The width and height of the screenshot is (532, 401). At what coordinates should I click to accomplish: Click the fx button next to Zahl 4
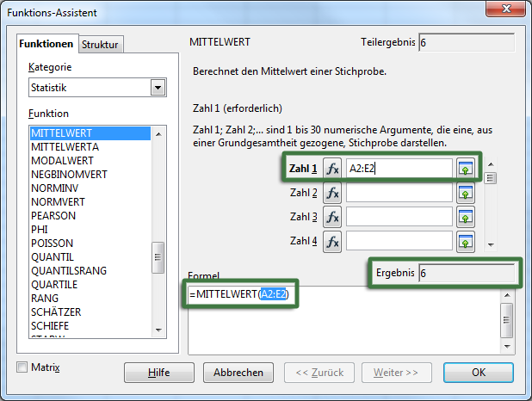(x=333, y=241)
